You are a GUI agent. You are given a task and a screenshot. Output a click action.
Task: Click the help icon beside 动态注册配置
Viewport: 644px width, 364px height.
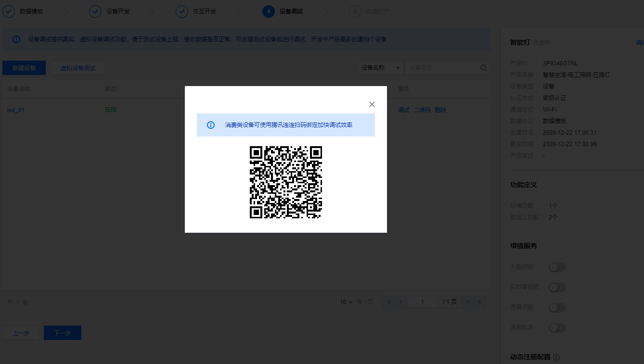(x=556, y=357)
